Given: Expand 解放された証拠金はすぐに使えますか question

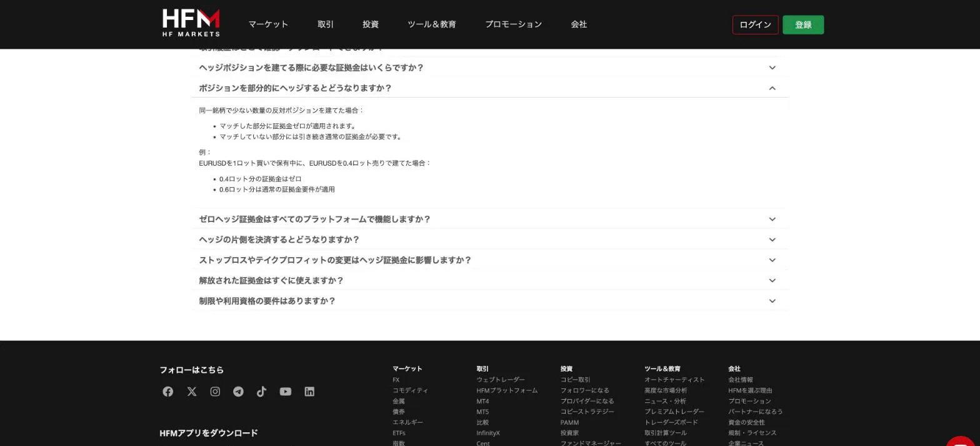Looking at the screenshot, I should point(489,281).
